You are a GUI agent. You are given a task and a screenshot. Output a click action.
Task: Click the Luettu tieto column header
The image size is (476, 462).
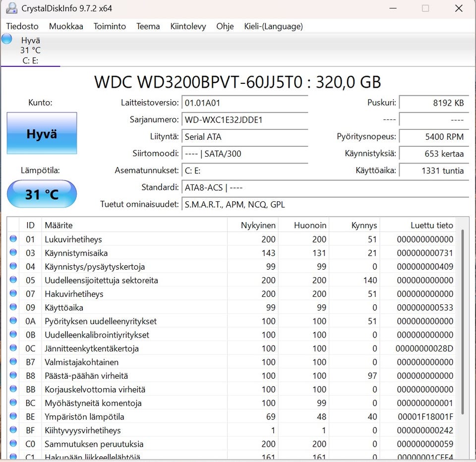431,225
